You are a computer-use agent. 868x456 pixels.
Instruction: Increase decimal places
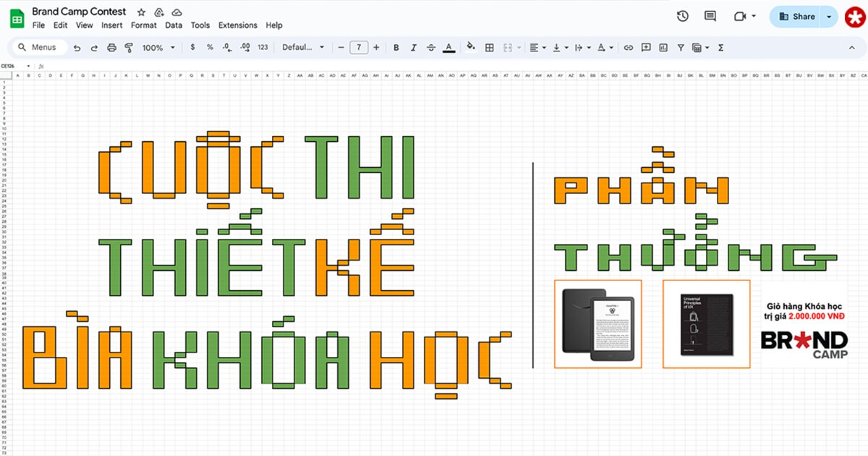(244, 48)
